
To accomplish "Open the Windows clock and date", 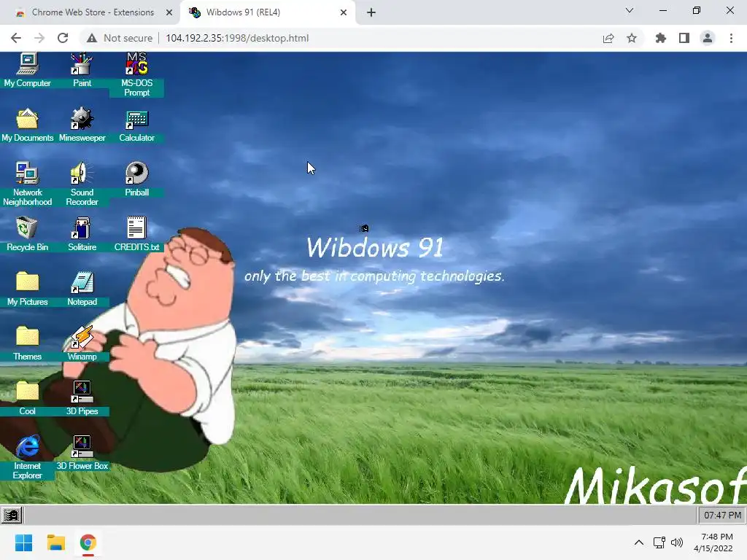I will (x=713, y=542).
